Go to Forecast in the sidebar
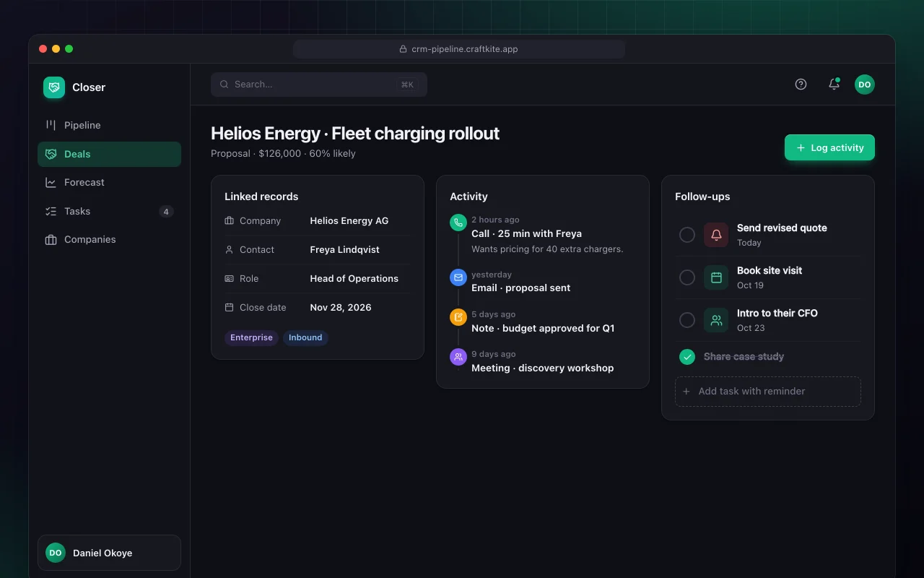The image size is (924, 578). click(x=109, y=182)
